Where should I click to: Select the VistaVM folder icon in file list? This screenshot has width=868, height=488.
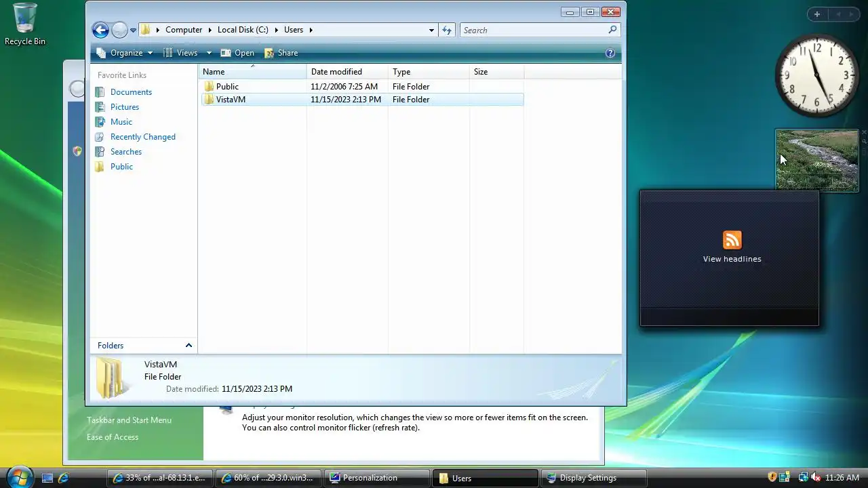point(209,100)
